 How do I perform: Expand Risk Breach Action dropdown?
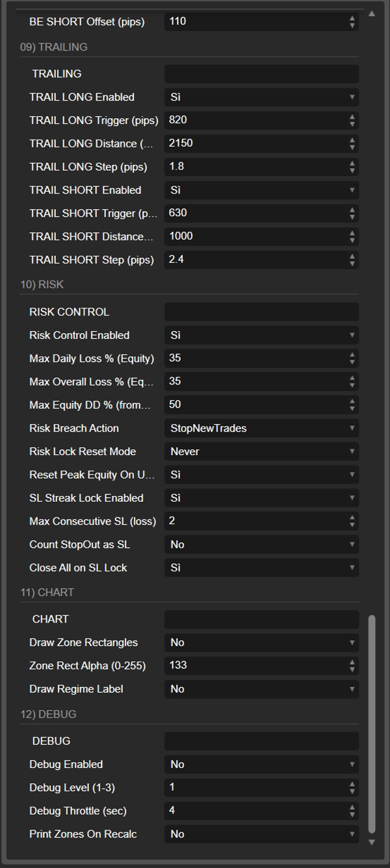pyautogui.click(x=261, y=428)
